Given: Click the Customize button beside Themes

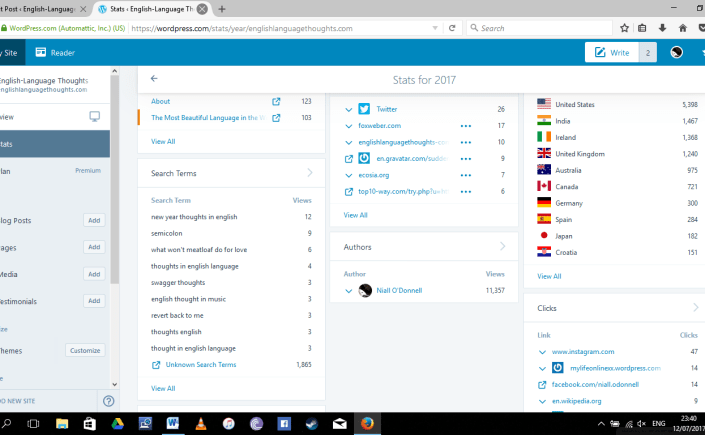Looking at the screenshot, I should 85,351.
